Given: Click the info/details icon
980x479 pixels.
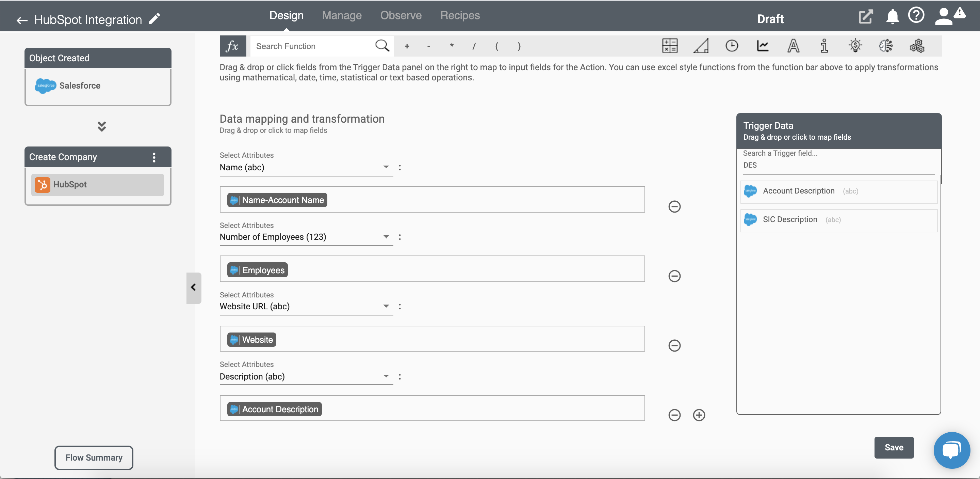Looking at the screenshot, I should point(824,46).
